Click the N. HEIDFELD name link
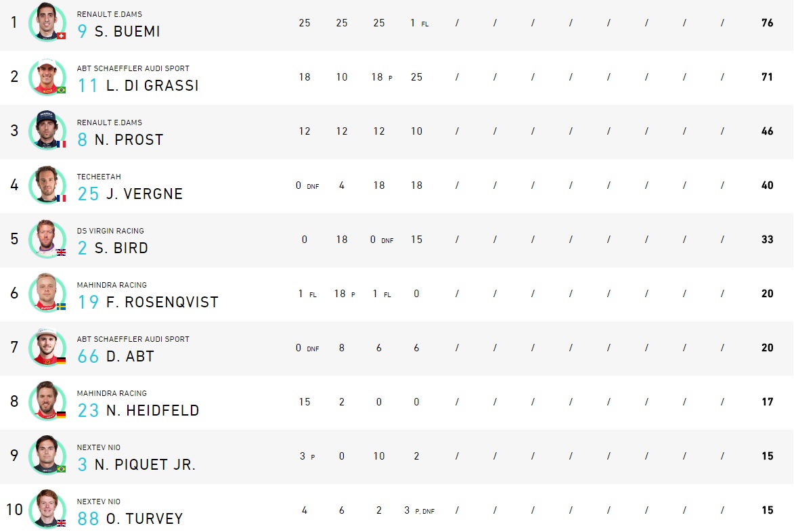794x532 pixels. click(152, 411)
